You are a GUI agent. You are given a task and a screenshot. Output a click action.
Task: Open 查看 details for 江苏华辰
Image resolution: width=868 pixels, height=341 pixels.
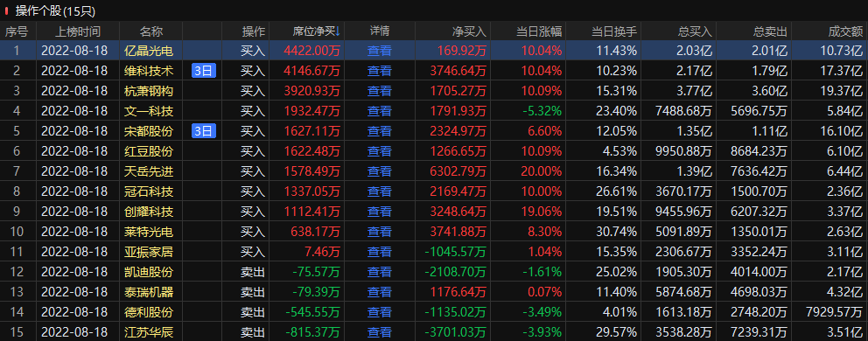pos(379,332)
